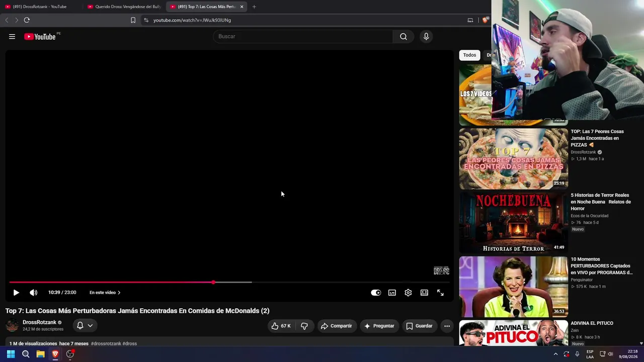Open the Nochebuena terror video thumbnail
The image size is (644, 362).
pos(514,223)
